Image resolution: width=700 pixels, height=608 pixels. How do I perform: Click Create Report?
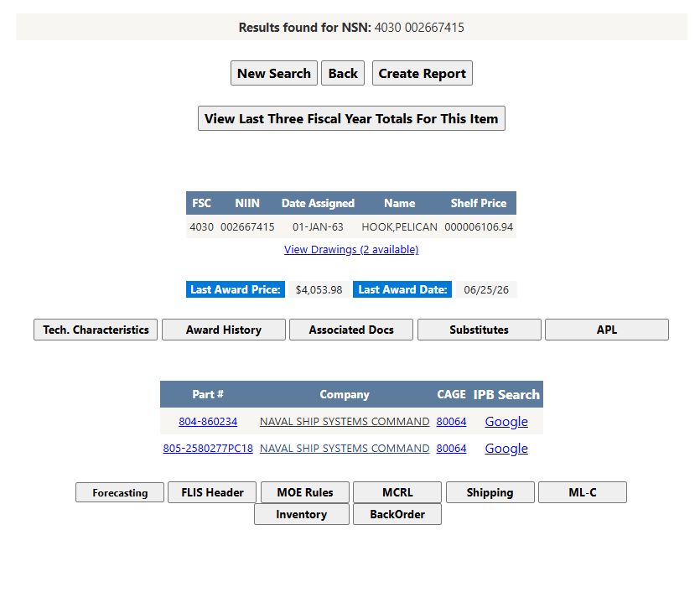(422, 73)
